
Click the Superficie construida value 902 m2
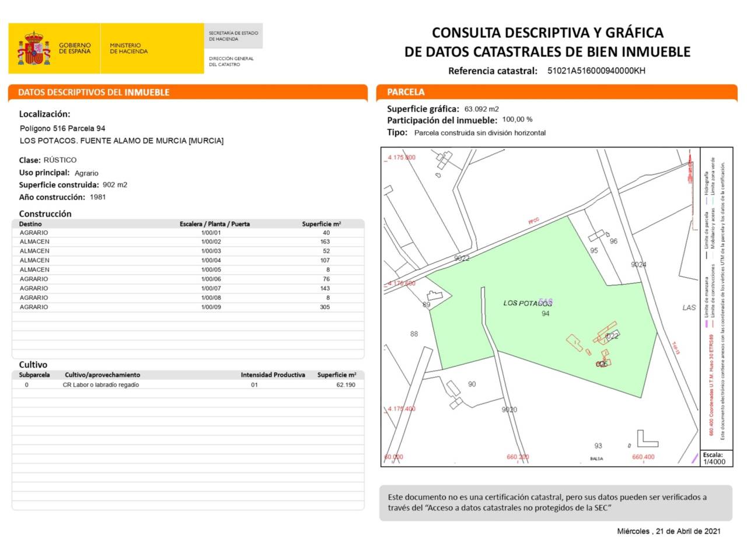pyautogui.click(x=115, y=185)
